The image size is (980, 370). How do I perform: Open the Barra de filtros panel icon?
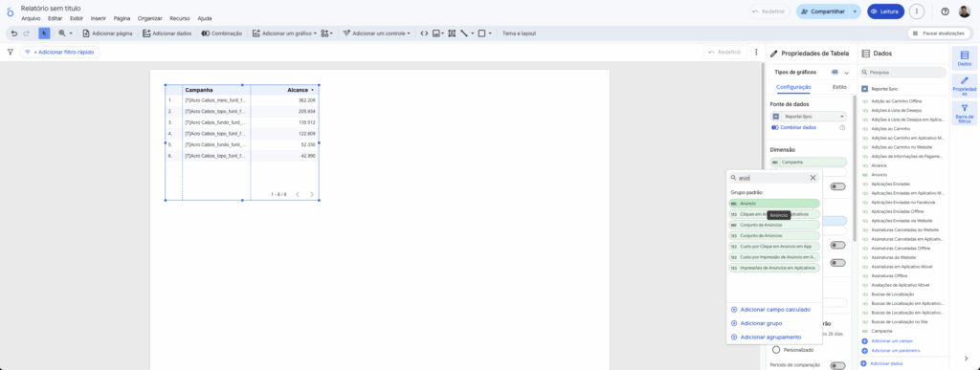pos(965,114)
